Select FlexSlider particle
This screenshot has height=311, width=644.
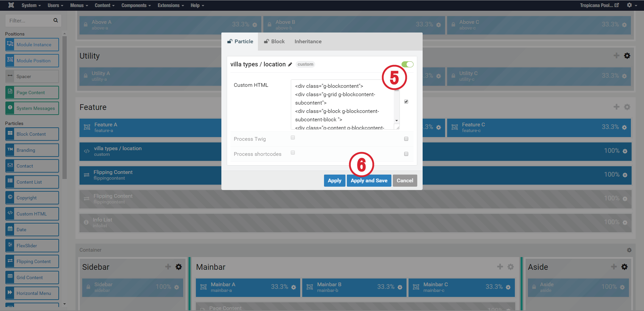click(x=32, y=246)
